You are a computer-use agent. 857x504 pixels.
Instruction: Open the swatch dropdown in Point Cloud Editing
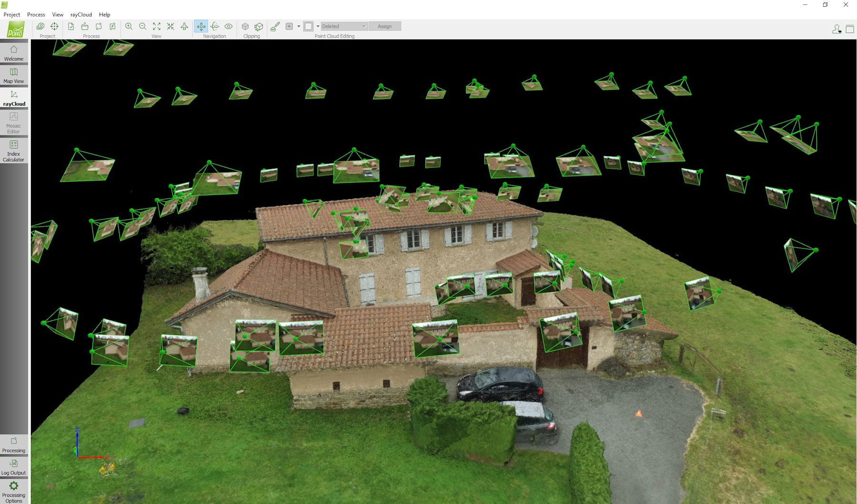click(x=318, y=26)
